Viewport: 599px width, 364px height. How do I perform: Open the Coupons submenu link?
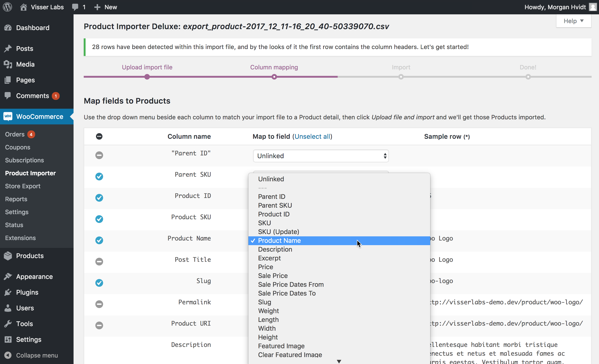[18, 147]
